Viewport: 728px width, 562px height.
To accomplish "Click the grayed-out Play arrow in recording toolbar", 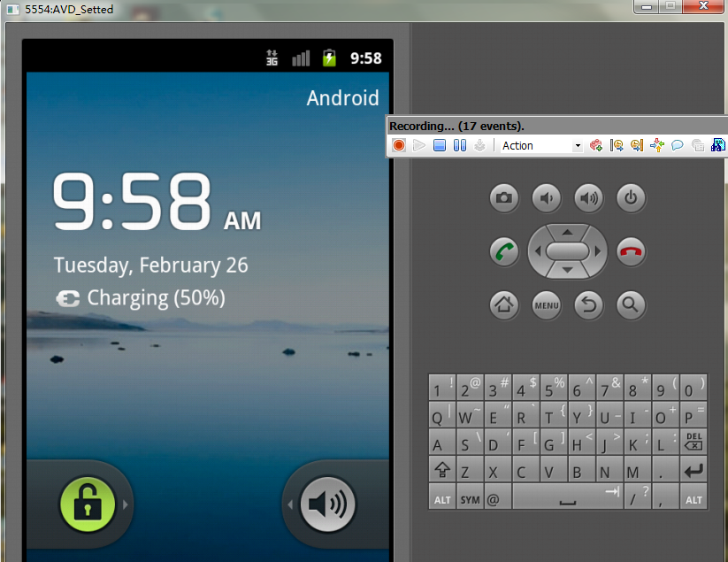I will (418, 145).
